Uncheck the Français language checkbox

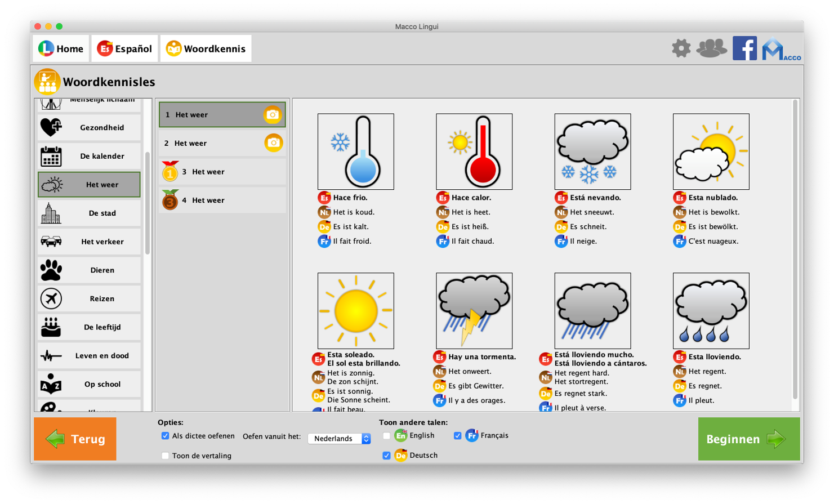[457, 436]
